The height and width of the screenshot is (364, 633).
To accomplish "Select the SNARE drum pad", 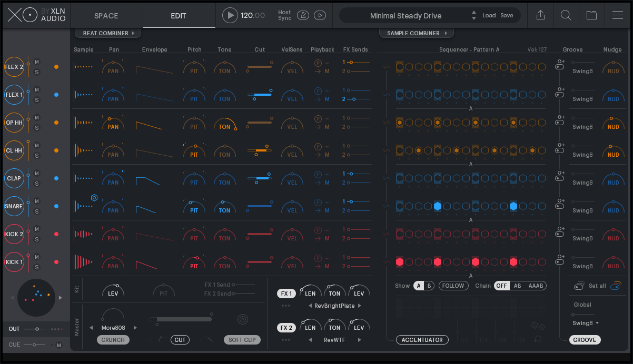I will tap(14, 206).
